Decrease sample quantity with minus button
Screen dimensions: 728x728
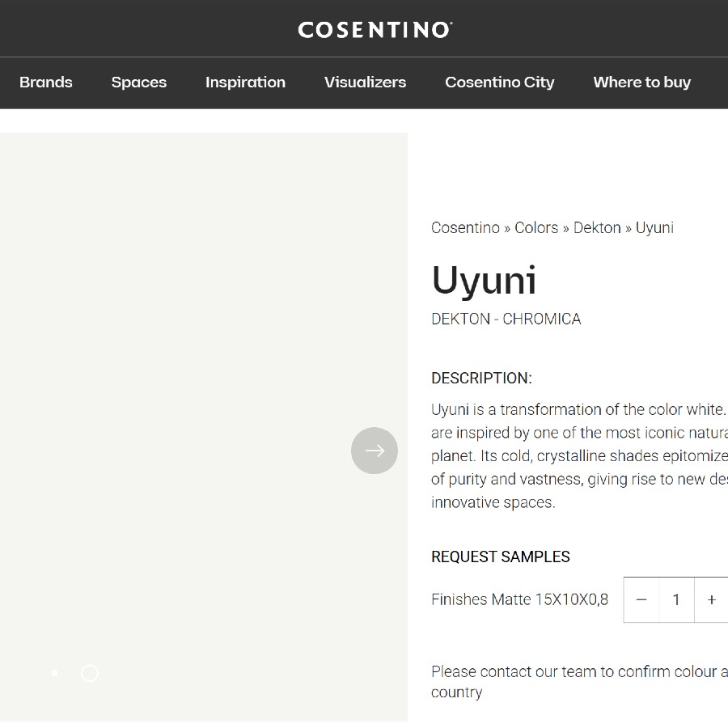(x=641, y=599)
